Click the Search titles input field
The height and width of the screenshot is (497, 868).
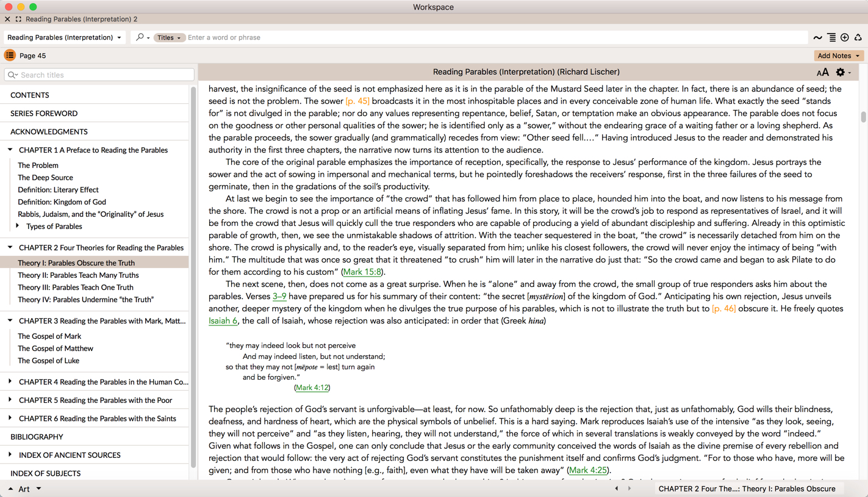104,75
